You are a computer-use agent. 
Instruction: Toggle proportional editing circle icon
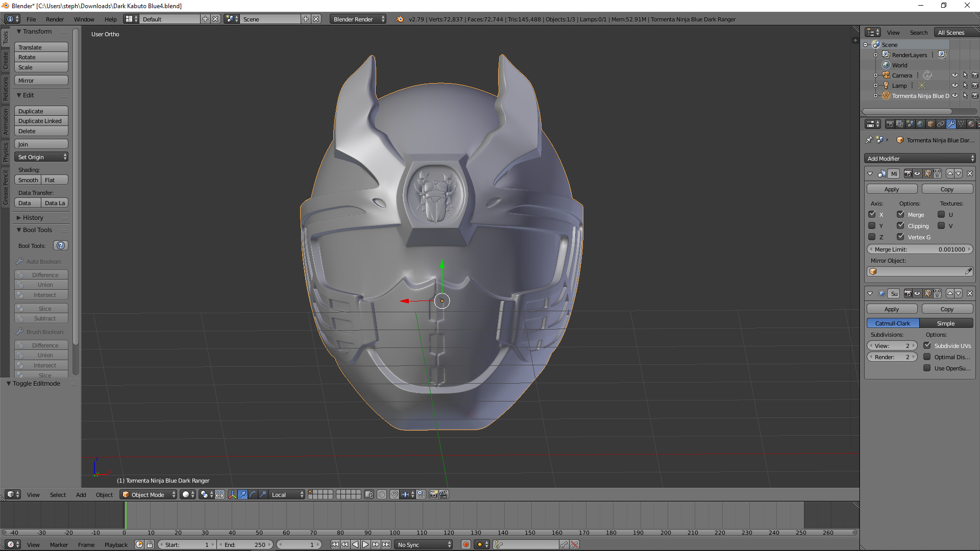pyautogui.click(x=382, y=494)
